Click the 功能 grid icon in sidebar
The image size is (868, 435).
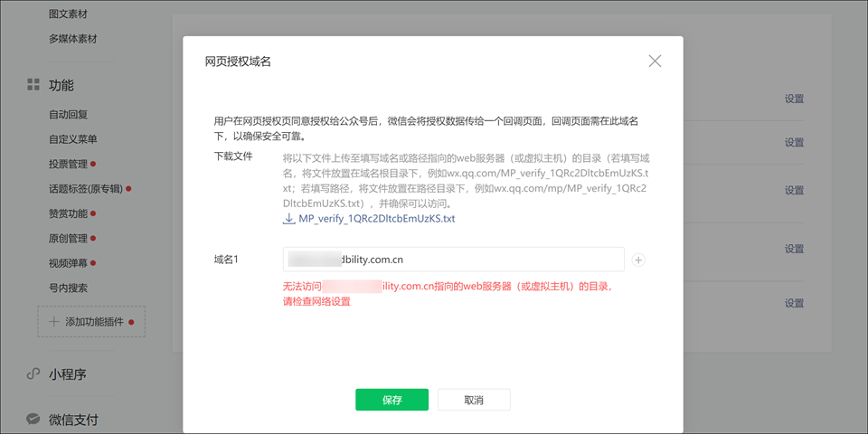point(33,85)
